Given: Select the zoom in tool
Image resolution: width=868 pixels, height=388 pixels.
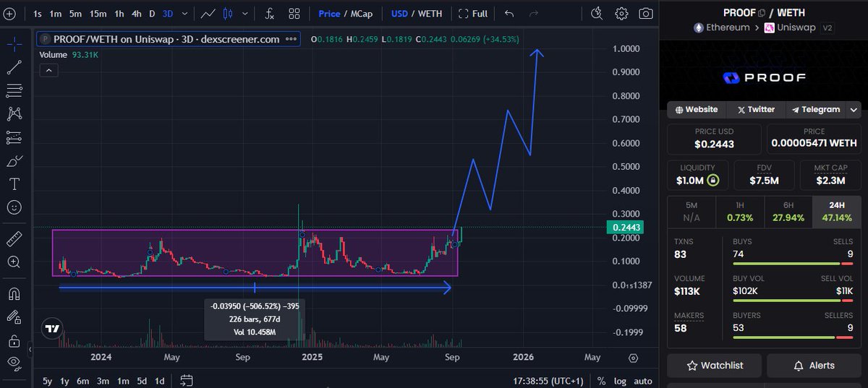Looking at the screenshot, I should coord(14,262).
